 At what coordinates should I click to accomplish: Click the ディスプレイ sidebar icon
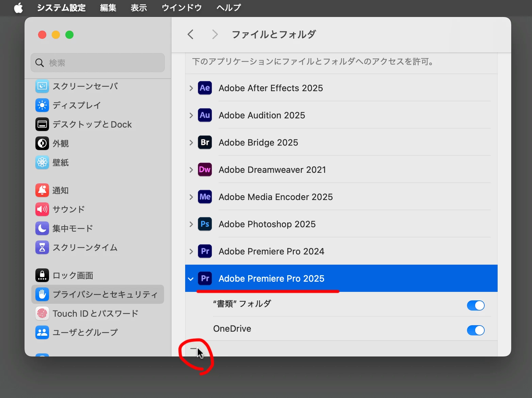coord(42,105)
